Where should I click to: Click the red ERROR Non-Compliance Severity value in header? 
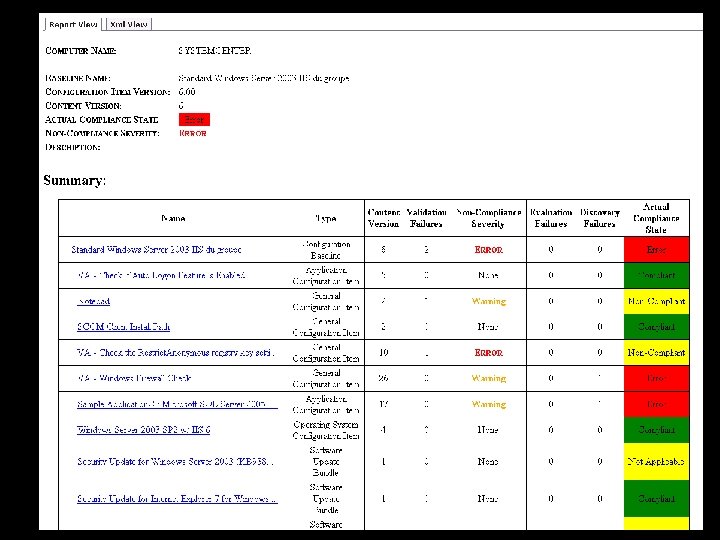[x=193, y=133]
